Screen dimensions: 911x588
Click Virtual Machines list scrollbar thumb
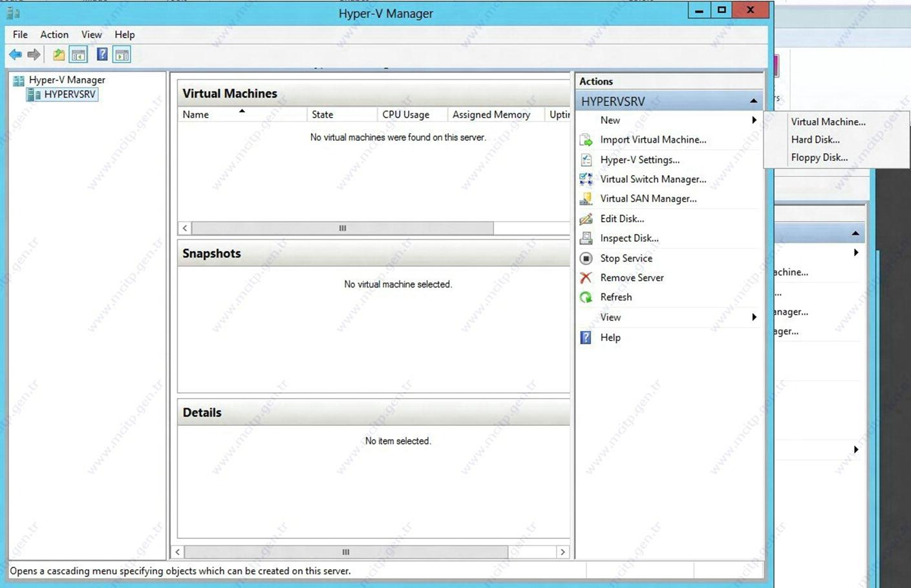343,228
